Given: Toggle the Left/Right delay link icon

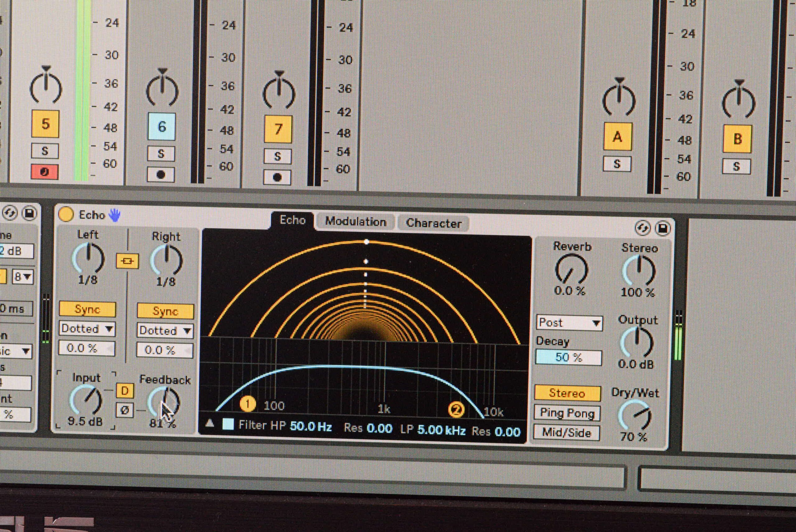Looking at the screenshot, I should 127,261.
